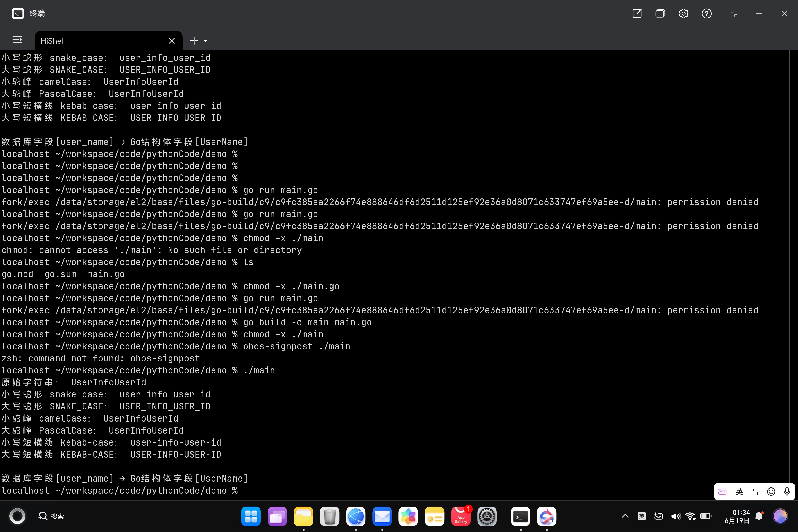Viewport: 798px width, 532px height.
Task: Open the Wi-Fi tray icon
Action: [690, 516]
